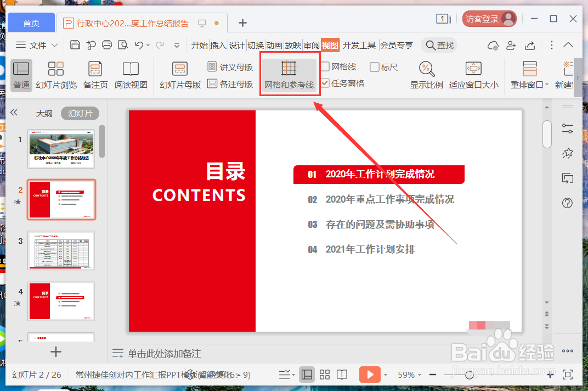The image size is (588, 391).
Task: Select slide 3 table thumbnail
Action: (x=61, y=250)
